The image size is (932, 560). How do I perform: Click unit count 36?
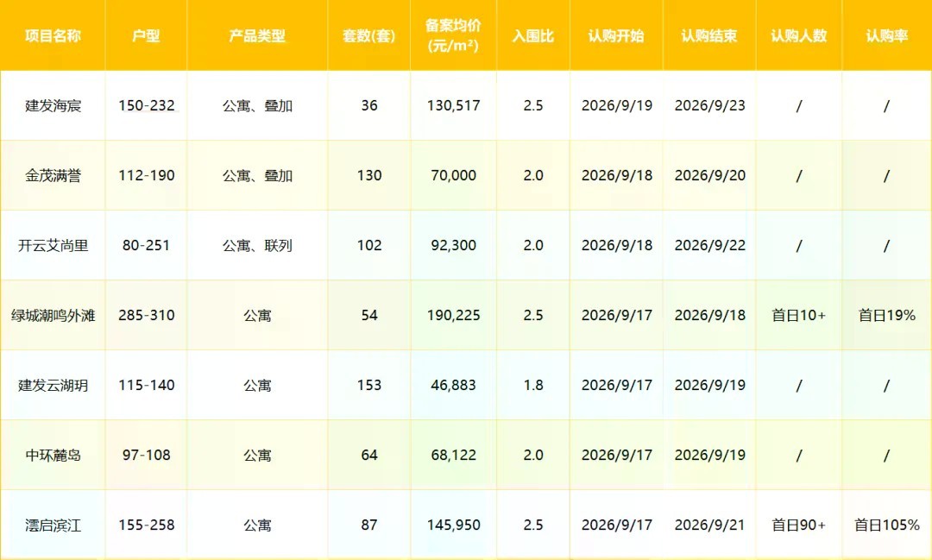(369, 106)
